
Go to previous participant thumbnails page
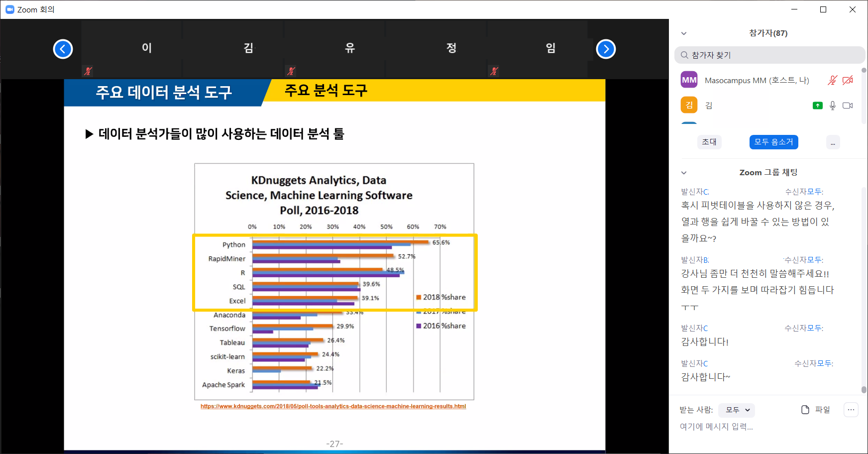point(63,49)
